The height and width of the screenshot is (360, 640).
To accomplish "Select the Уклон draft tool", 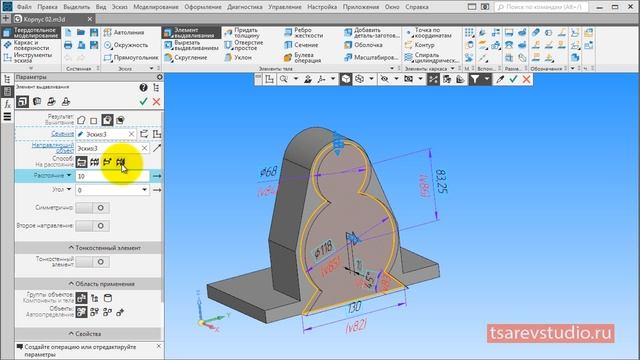I will pyautogui.click(x=238, y=58).
